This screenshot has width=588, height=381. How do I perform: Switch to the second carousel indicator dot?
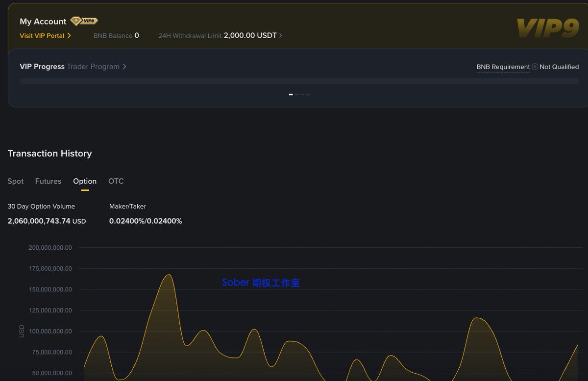[297, 94]
